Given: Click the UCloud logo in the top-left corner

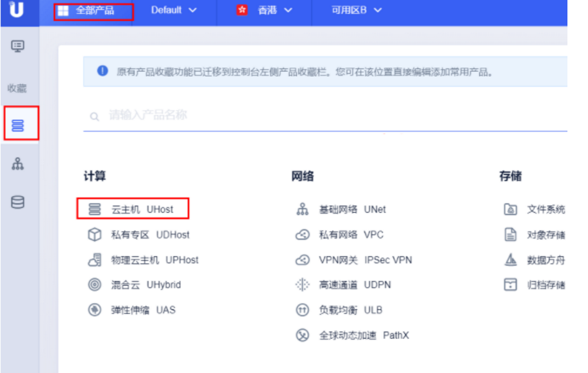Looking at the screenshot, I should [x=16, y=9].
